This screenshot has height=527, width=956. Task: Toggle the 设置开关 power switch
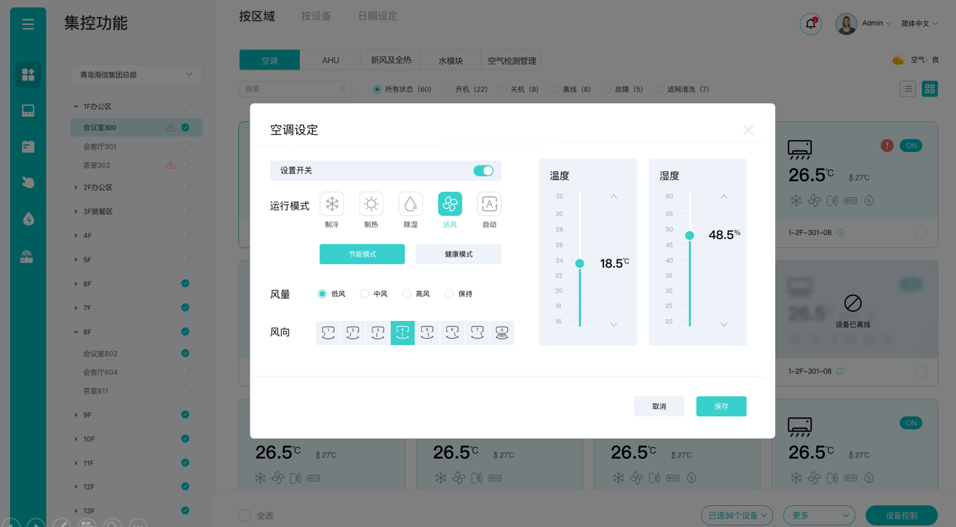(x=483, y=171)
